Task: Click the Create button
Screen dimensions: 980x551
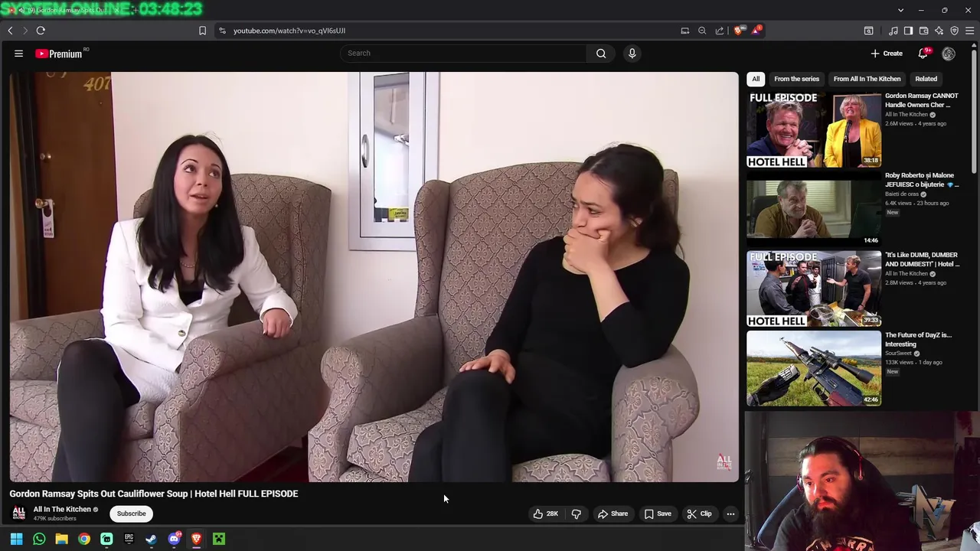Action: 887,54
